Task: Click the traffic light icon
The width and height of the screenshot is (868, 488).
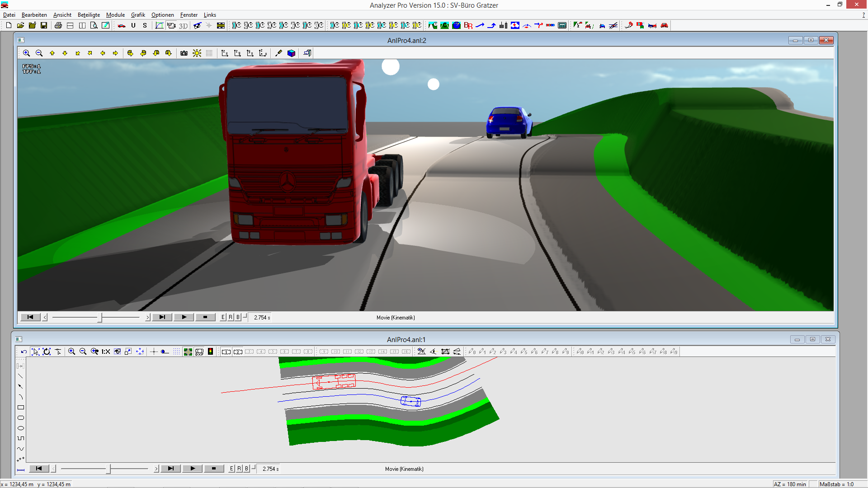Action: tap(211, 352)
